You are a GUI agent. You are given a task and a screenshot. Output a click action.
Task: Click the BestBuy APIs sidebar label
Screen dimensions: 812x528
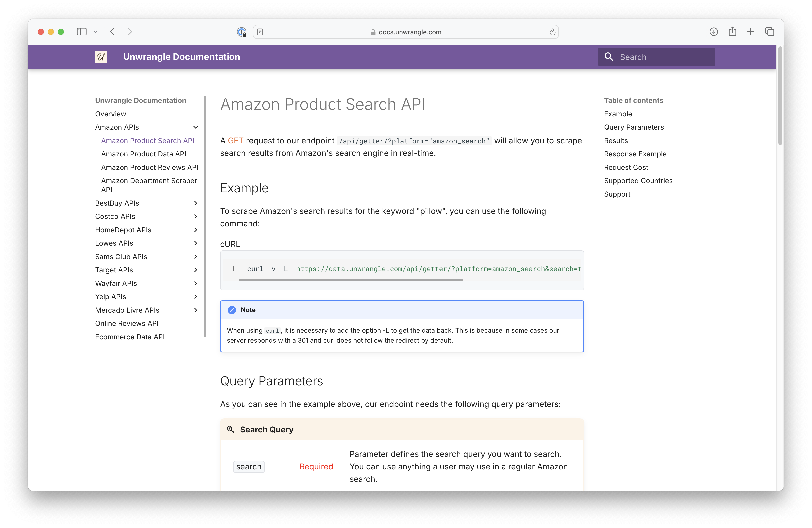click(117, 203)
